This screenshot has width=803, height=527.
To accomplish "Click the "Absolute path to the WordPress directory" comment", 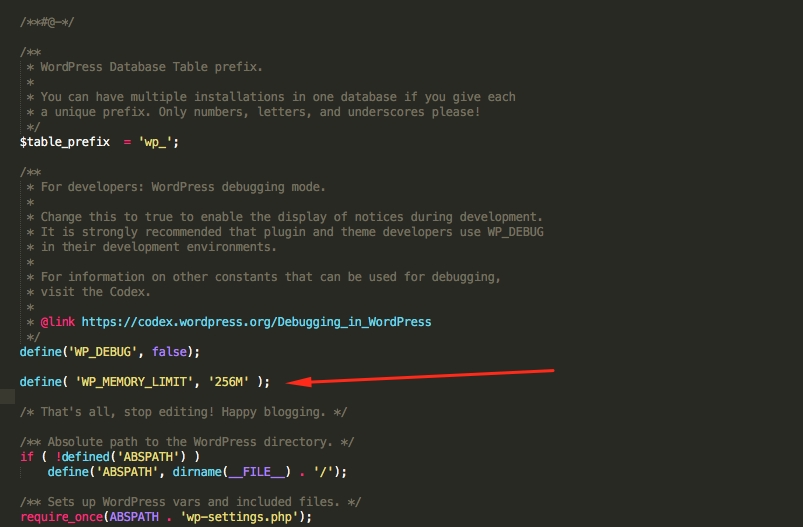I will click(186, 442).
